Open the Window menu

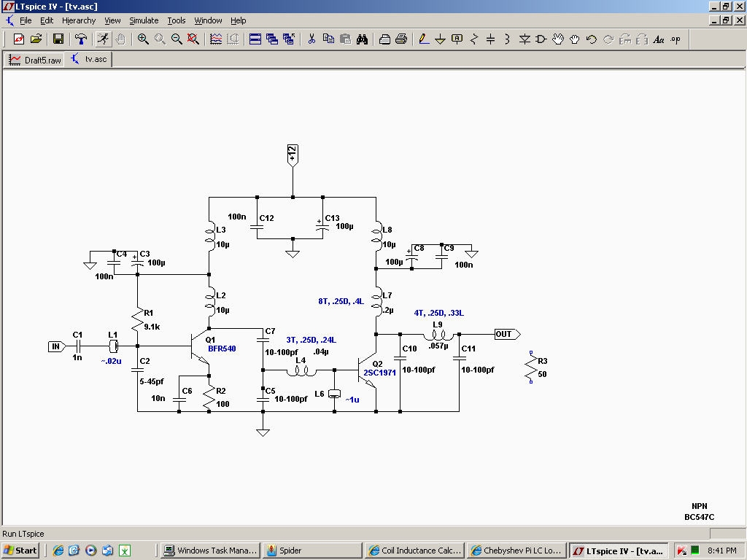pos(208,20)
